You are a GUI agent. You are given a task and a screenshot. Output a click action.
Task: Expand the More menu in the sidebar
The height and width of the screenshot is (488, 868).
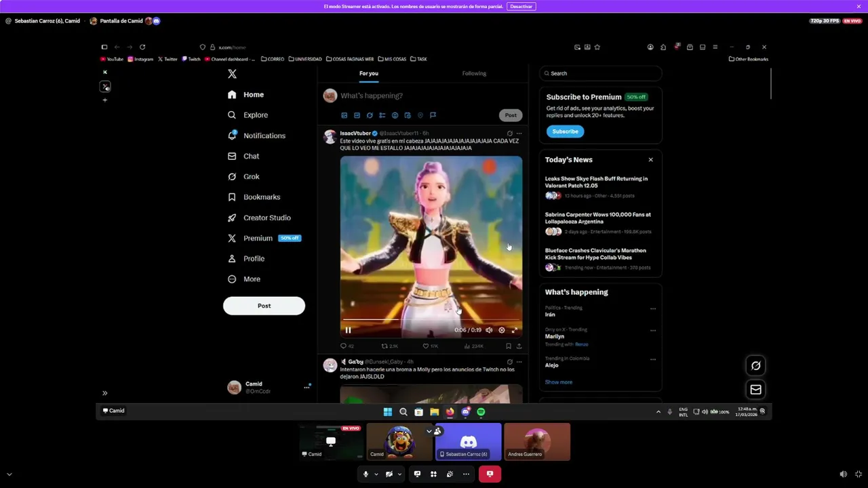coord(244,279)
